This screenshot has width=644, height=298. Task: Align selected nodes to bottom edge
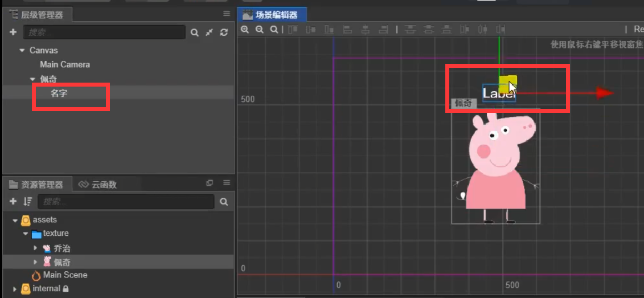[329, 30]
